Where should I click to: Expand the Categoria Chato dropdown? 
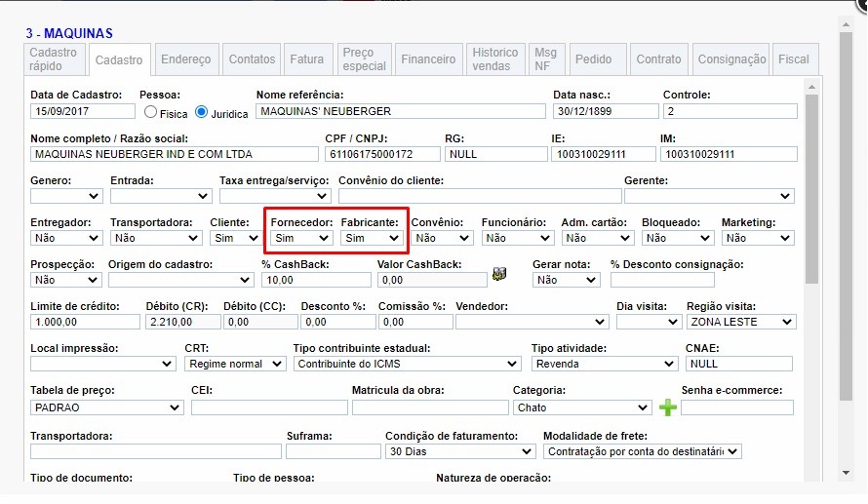pyautogui.click(x=582, y=407)
